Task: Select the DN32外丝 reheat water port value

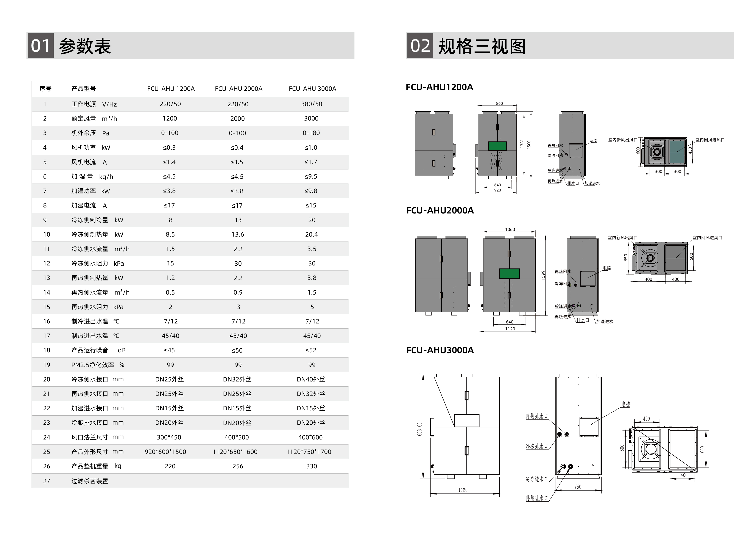Action: pyautogui.click(x=311, y=394)
